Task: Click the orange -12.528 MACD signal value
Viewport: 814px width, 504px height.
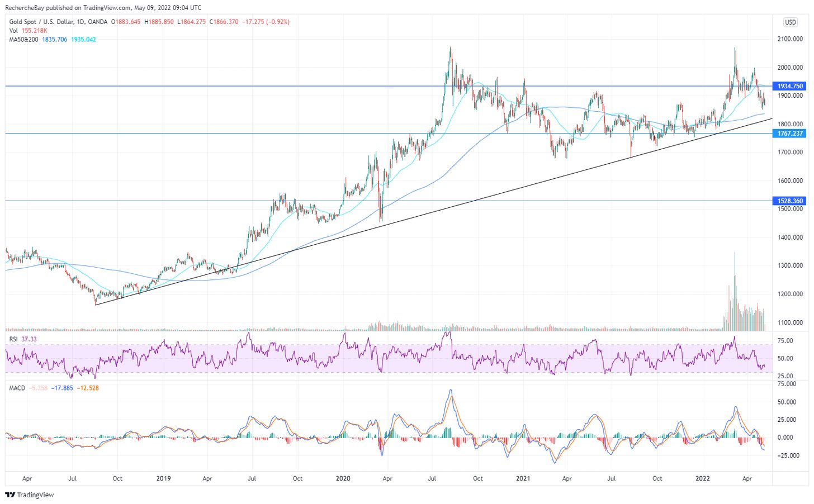Action: [88, 388]
